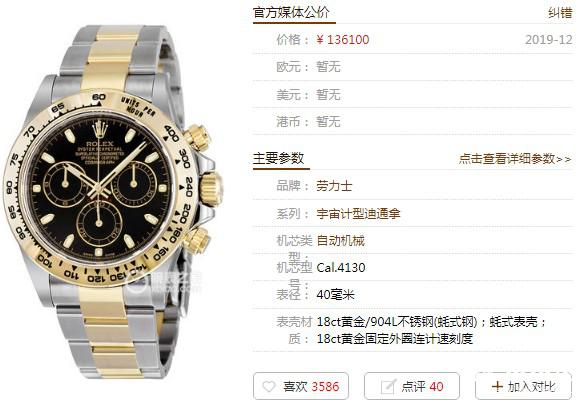
Task: Click the 纠错 correction link
Action: (x=560, y=13)
